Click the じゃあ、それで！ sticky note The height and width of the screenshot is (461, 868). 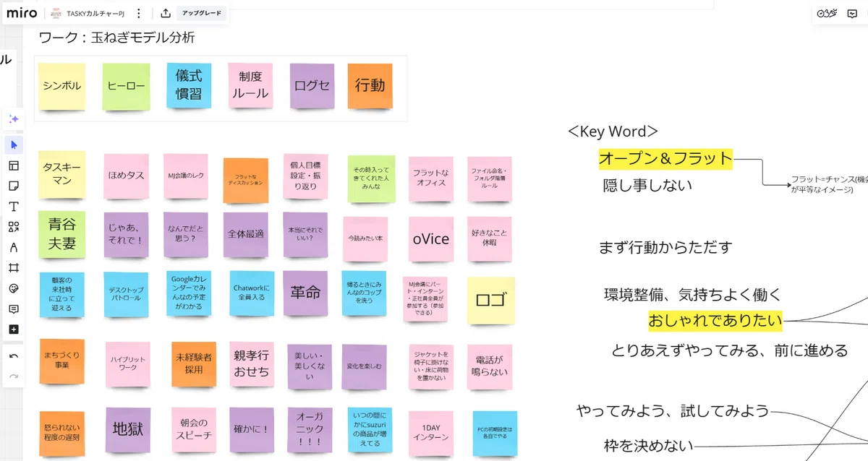(x=126, y=235)
